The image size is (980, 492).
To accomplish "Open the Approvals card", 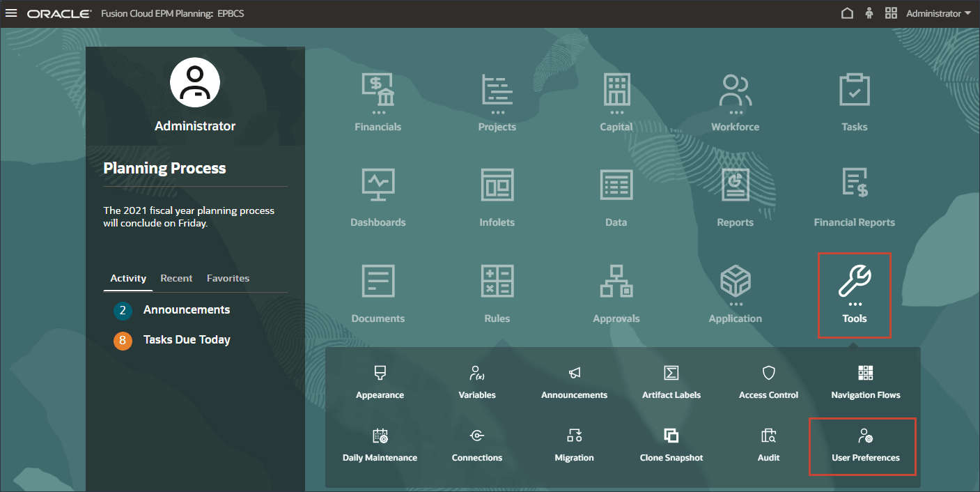I will click(x=616, y=294).
